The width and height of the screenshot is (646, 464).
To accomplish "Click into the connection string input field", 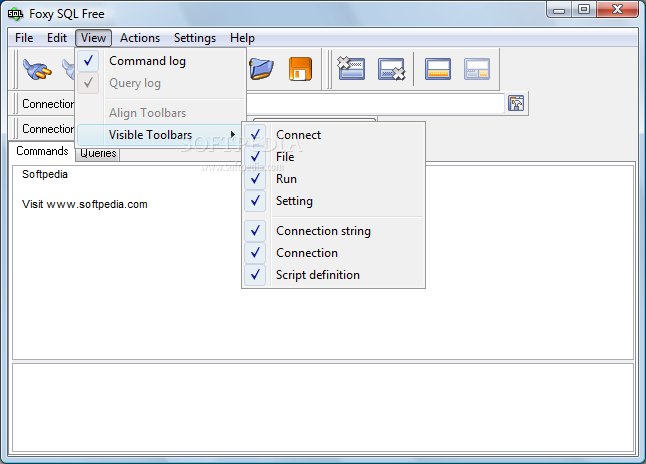I will point(375,103).
